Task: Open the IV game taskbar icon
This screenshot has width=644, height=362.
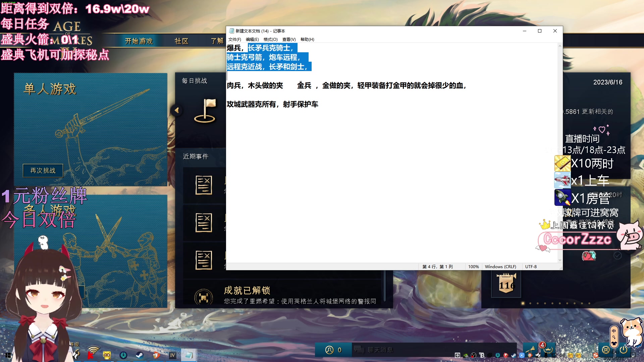Action: coord(172,355)
